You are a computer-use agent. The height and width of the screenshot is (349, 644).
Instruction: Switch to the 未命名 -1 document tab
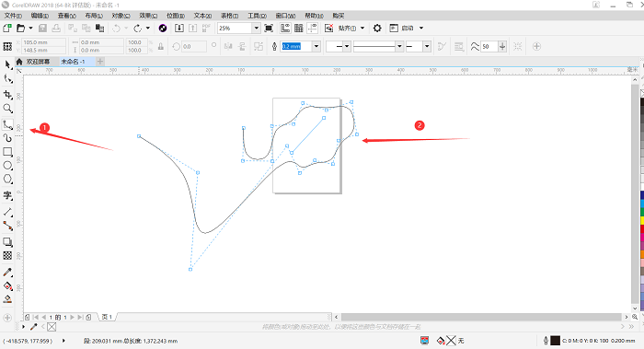point(73,62)
